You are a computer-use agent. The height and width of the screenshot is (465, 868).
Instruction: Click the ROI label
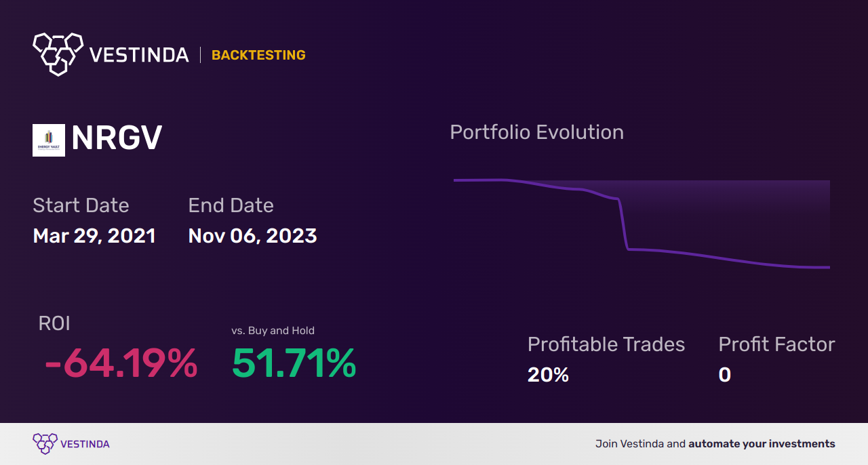(x=54, y=324)
